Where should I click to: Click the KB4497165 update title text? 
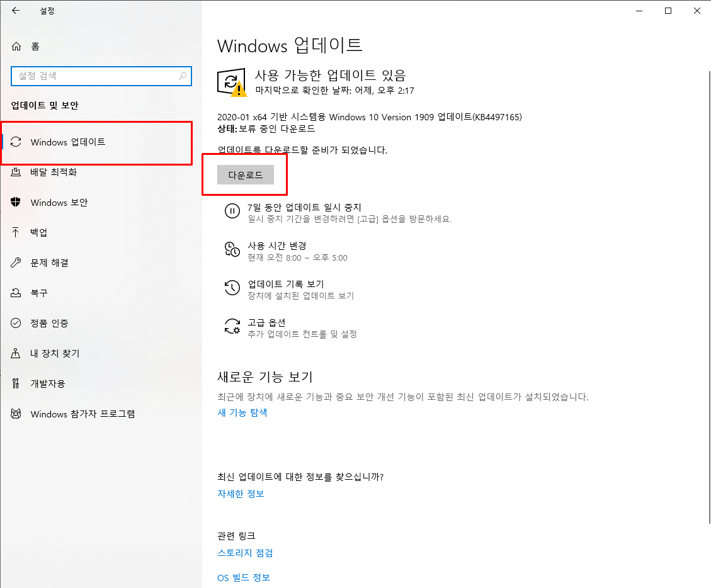[x=370, y=117]
